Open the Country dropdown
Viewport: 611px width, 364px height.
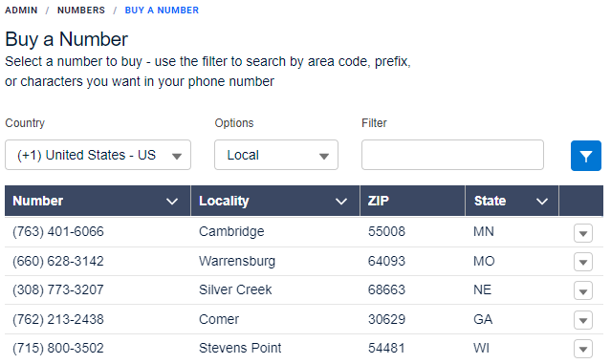[x=98, y=155]
